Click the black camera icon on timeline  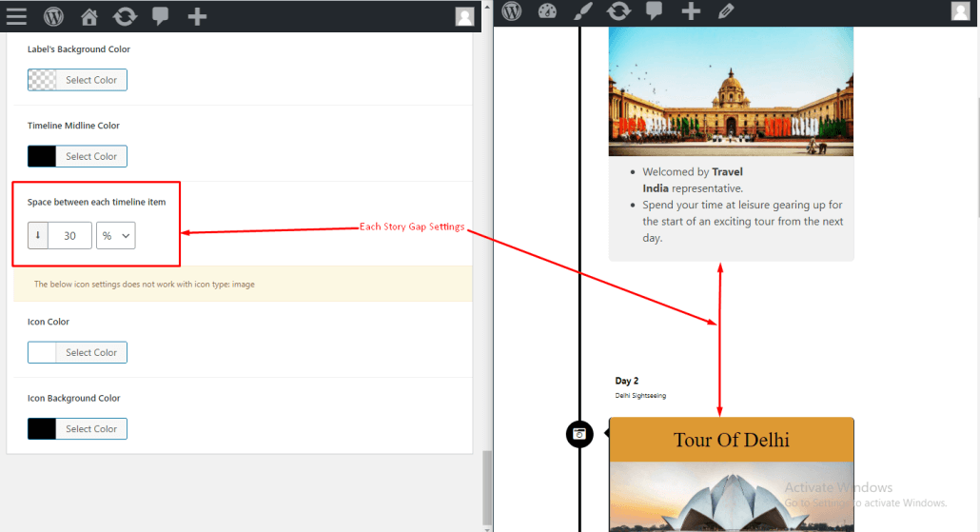[579, 434]
